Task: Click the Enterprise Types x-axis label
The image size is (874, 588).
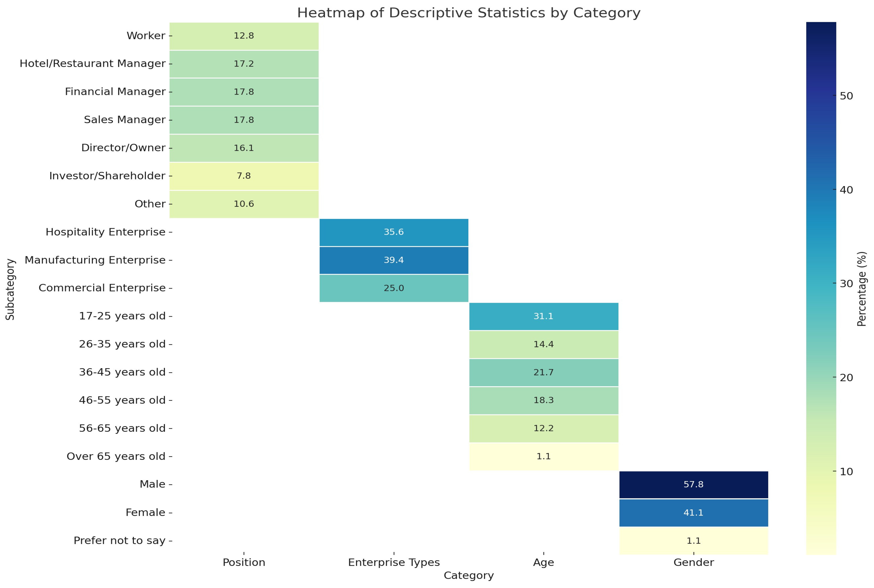Action: (x=394, y=562)
